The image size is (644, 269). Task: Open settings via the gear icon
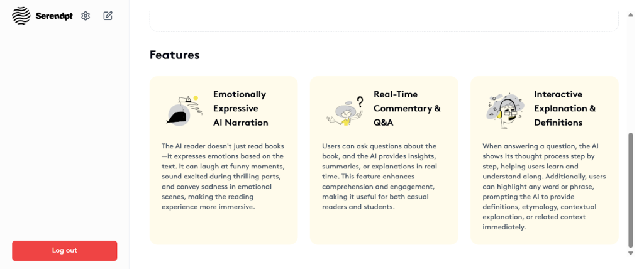[x=86, y=16]
